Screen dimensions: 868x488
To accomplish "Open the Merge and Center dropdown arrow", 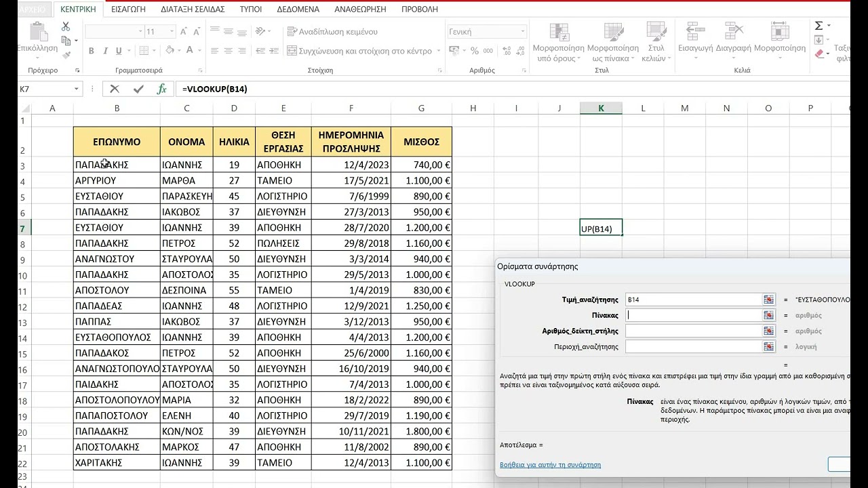I will click(x=439, y=51).
